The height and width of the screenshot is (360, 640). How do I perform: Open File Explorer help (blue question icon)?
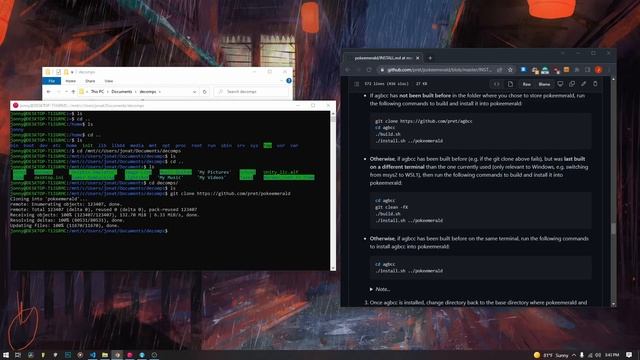289,81
